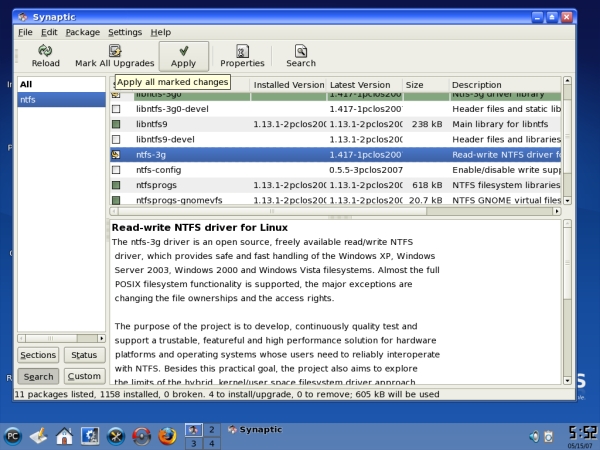Click the clipboard tray icon
Screen dimensions: 600x450
pos(549,436)
